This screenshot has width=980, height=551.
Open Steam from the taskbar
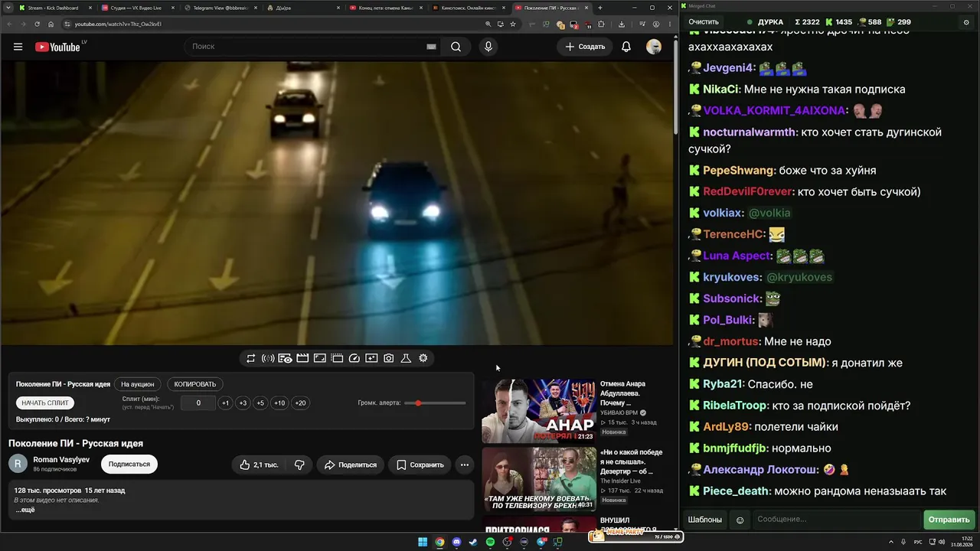pos(473,543)
